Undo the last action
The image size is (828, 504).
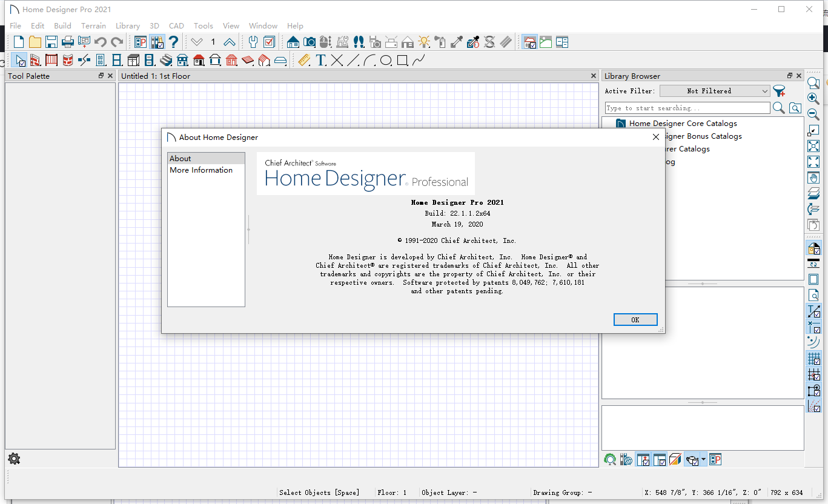point(101,42)
